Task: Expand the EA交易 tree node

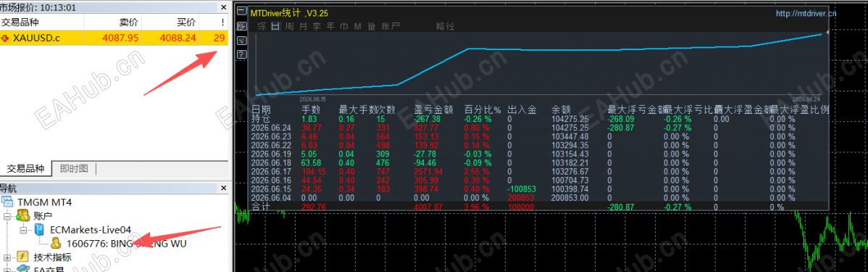Action: 8,270
